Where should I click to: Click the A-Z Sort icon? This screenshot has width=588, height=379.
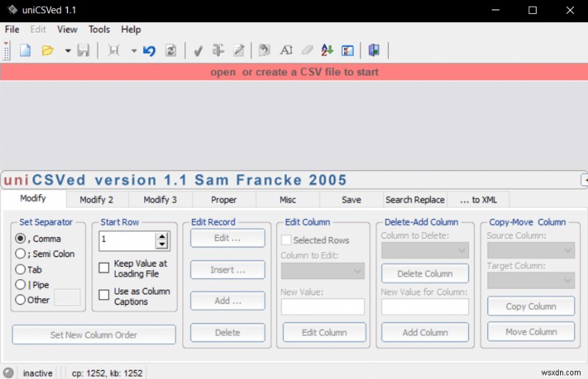[x=327, y=50]
